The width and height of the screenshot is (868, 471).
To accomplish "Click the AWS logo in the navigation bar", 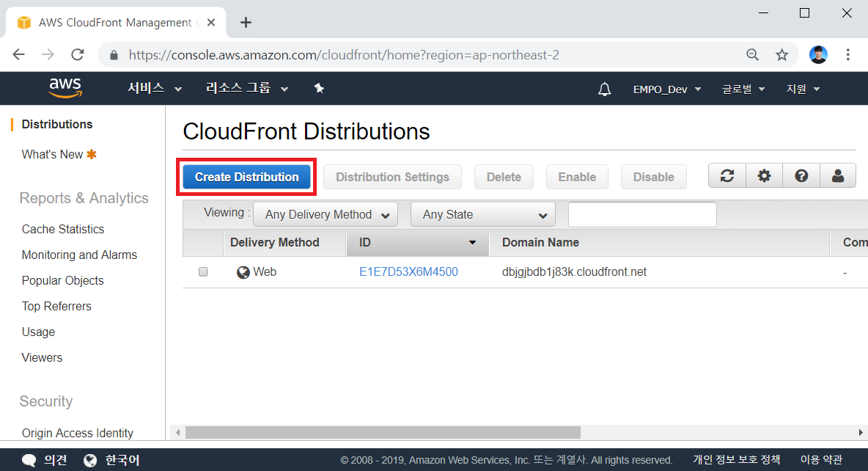I will point(65,87).
